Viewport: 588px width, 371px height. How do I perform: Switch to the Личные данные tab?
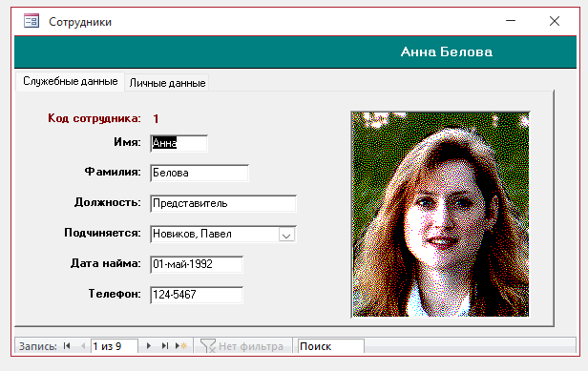coord(167,83)
